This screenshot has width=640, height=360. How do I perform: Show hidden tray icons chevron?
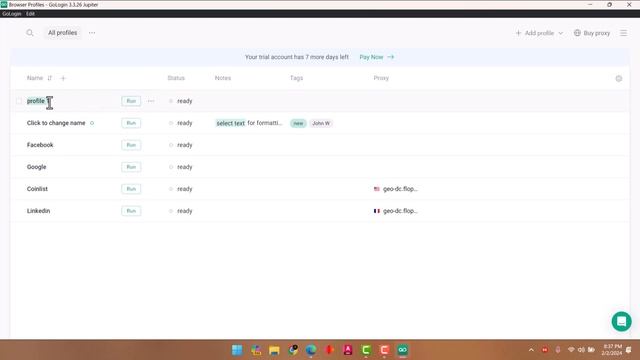tap(531, 350)
